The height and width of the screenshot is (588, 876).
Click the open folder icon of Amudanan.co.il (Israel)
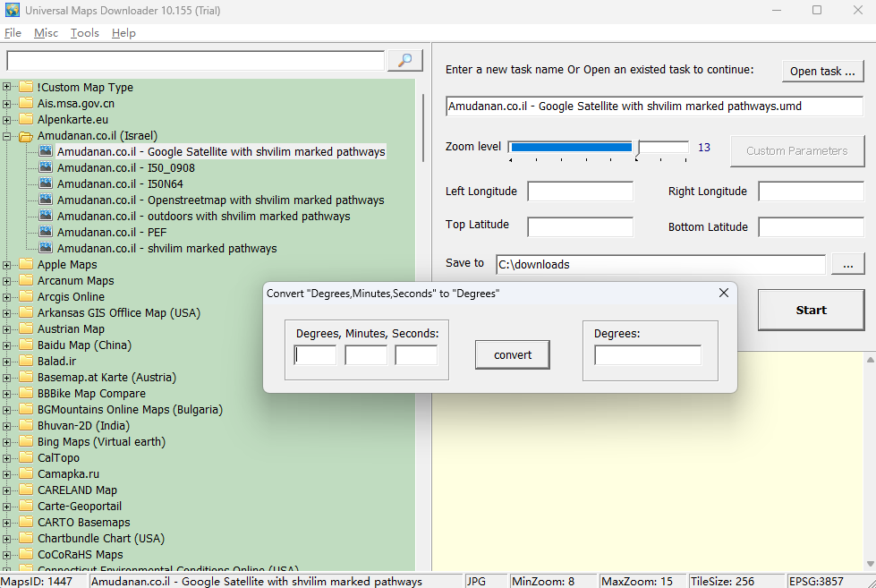coord(25,135)
